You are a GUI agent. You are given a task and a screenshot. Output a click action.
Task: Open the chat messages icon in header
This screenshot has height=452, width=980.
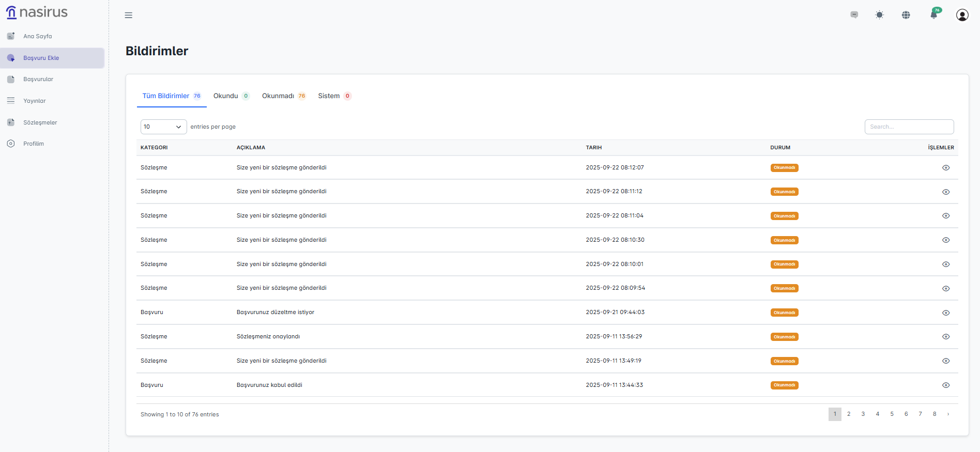click(x=854, y=15)
